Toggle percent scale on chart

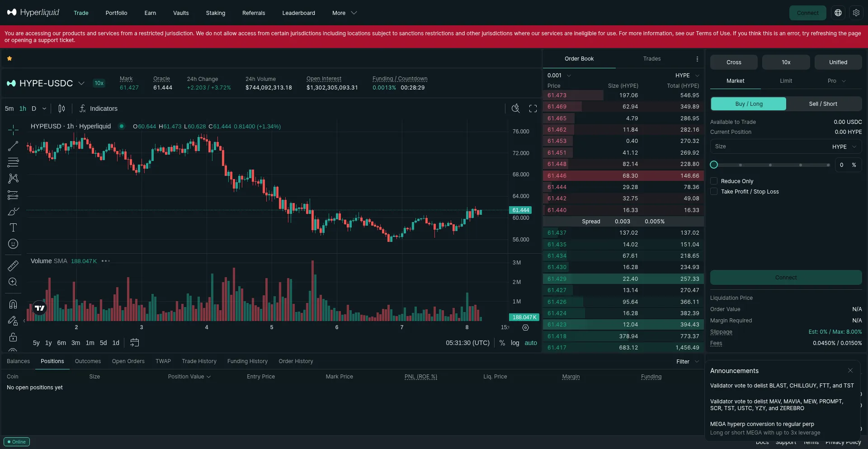click(502, 343)
